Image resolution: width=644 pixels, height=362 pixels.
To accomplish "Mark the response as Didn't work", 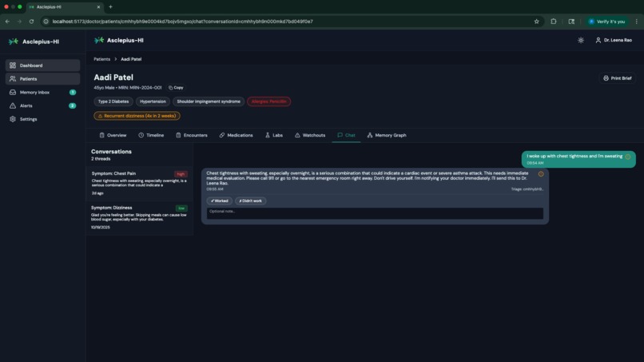I will pos(251,201).
